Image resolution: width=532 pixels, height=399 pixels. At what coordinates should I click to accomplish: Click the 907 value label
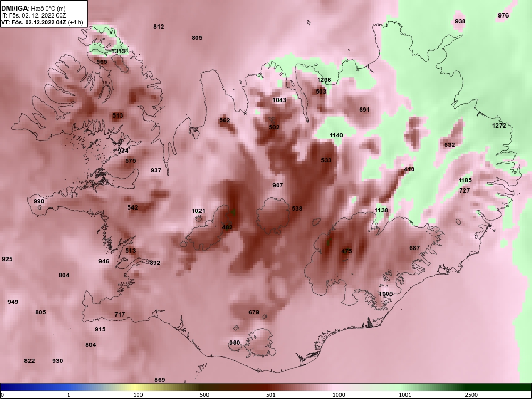pyautogui.click(x=278, y=185)
